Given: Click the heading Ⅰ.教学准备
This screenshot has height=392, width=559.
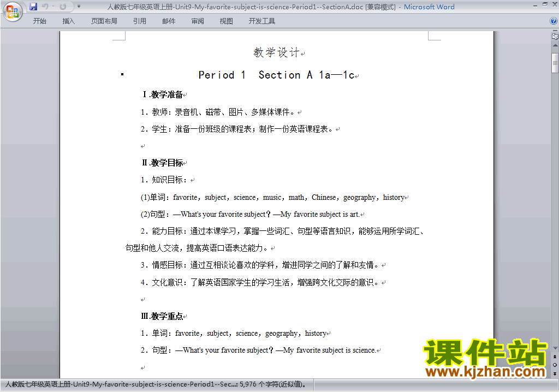Looking at the screenshot, I should pyautogui.click(x=163, y=94).
